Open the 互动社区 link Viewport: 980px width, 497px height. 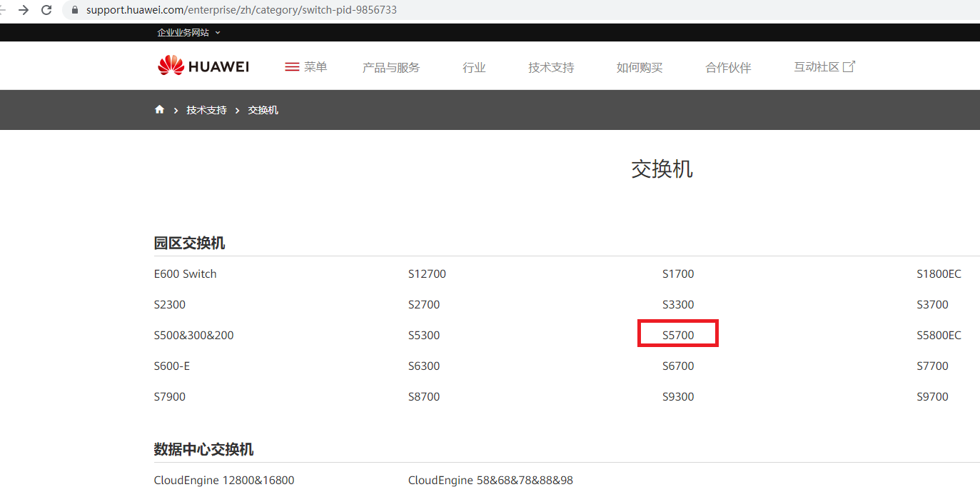(817, 66)
